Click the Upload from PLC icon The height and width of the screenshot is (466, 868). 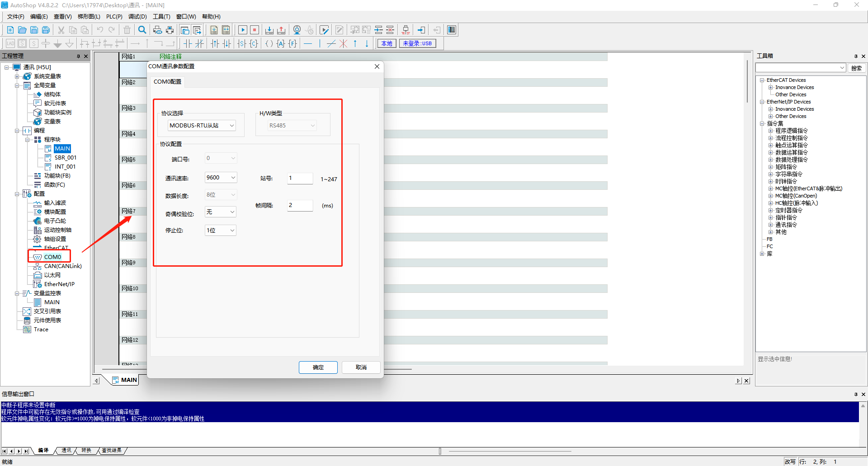281,30
